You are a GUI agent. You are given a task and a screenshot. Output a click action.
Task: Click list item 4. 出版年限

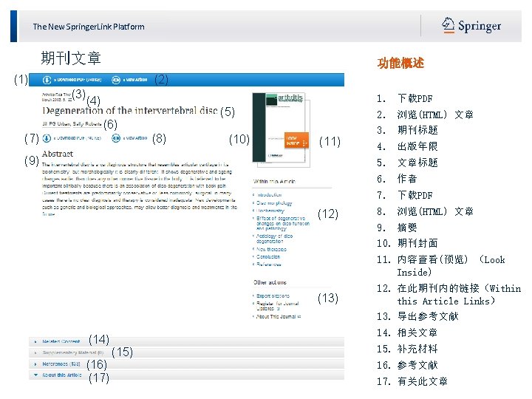407,146
